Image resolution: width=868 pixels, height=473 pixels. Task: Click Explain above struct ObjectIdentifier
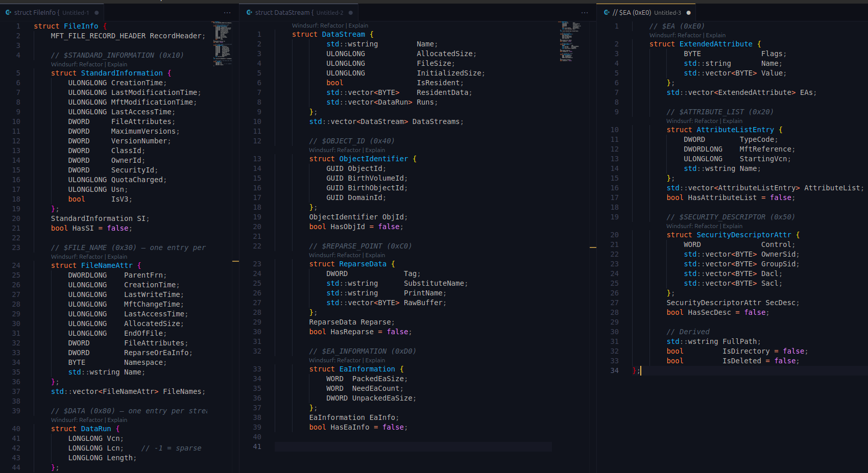pyautogui.click(x=375, y=150)
